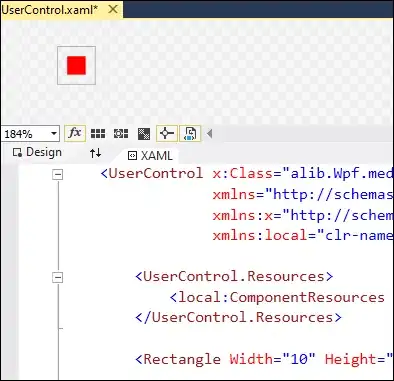Collapse the UserControl.Resources outline node
The image size is (394, 381).
[58, 277]
